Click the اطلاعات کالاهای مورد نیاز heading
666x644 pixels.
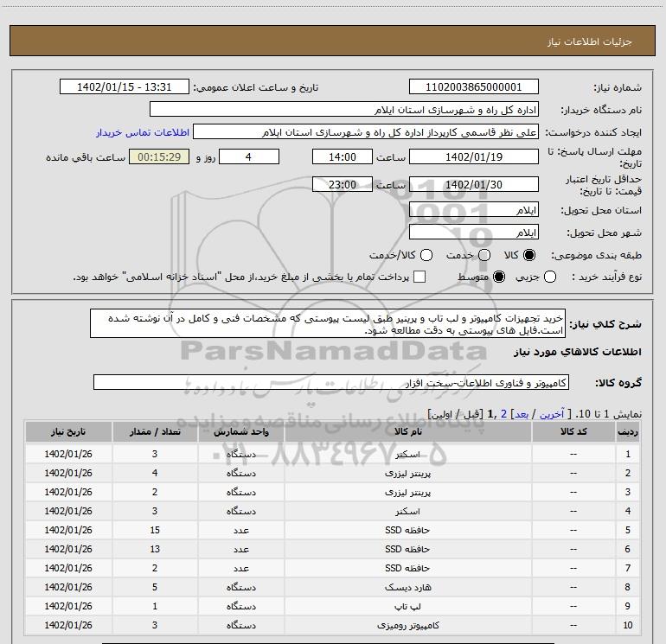point(577,352)
